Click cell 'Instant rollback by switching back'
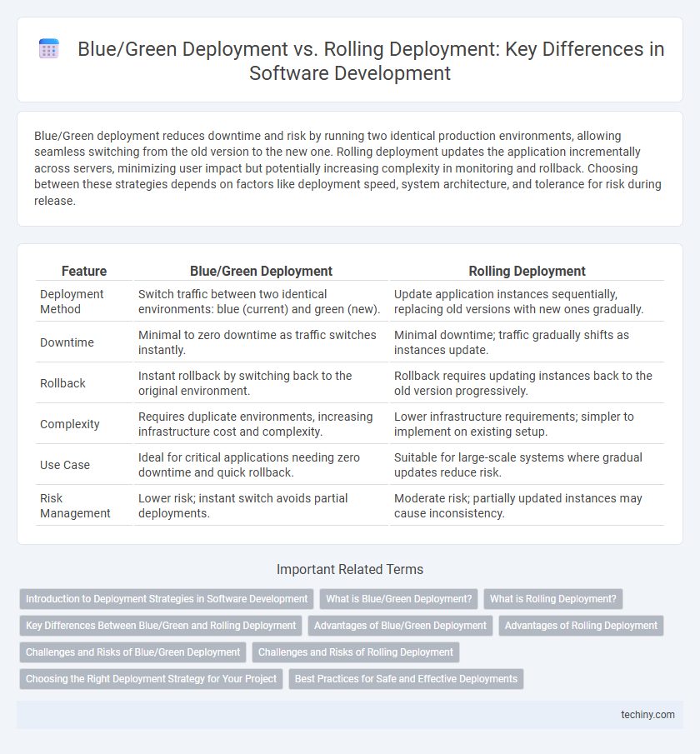The width and height of the screenshot is (700, 754). pos(261,383)
